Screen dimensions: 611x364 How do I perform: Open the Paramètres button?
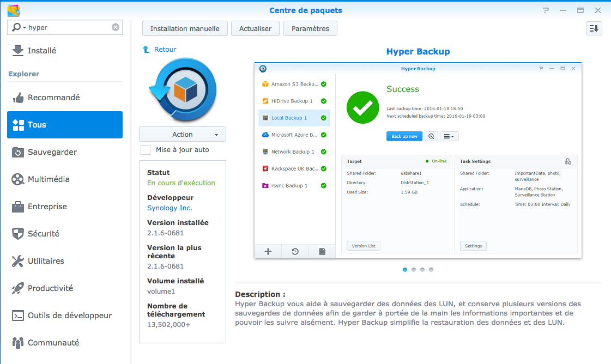coord(310,28)
